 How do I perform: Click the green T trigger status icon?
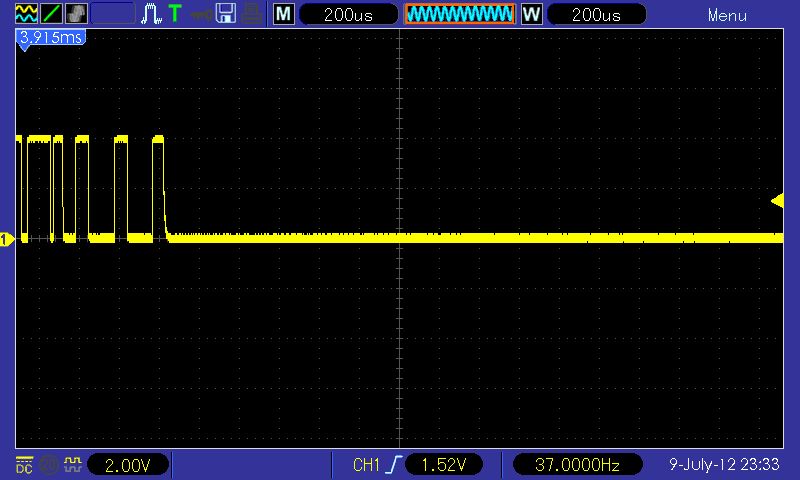tap(175, 13)
